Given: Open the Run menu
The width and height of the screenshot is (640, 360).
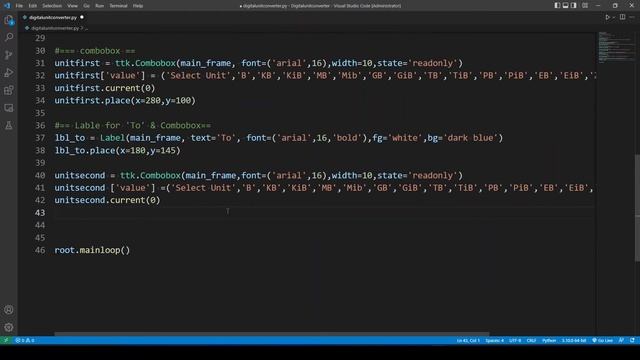Looking at the screenshot, I should (x=100, y=6).
